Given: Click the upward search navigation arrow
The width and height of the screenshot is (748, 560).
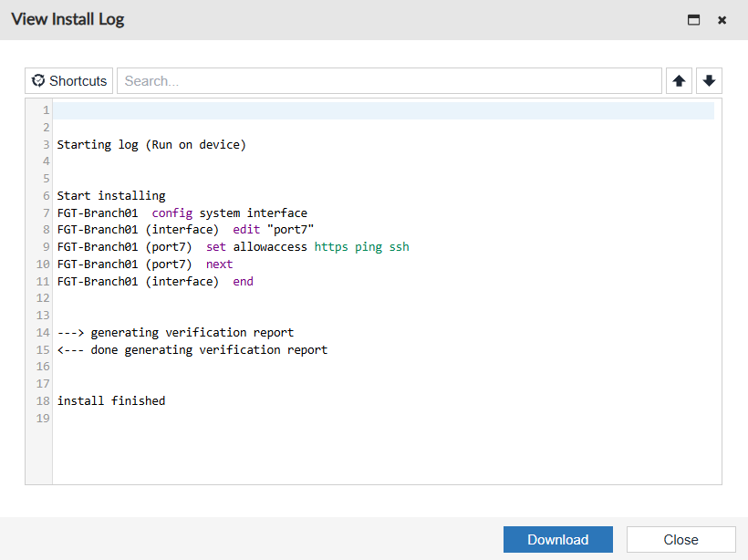Looking at the screenshot, I should tap(679, 80).
